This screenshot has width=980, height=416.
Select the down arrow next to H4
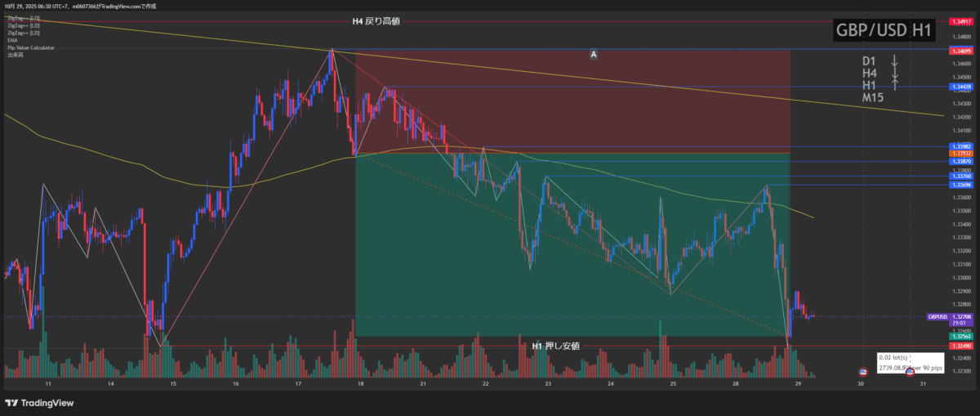pos(894,73)
